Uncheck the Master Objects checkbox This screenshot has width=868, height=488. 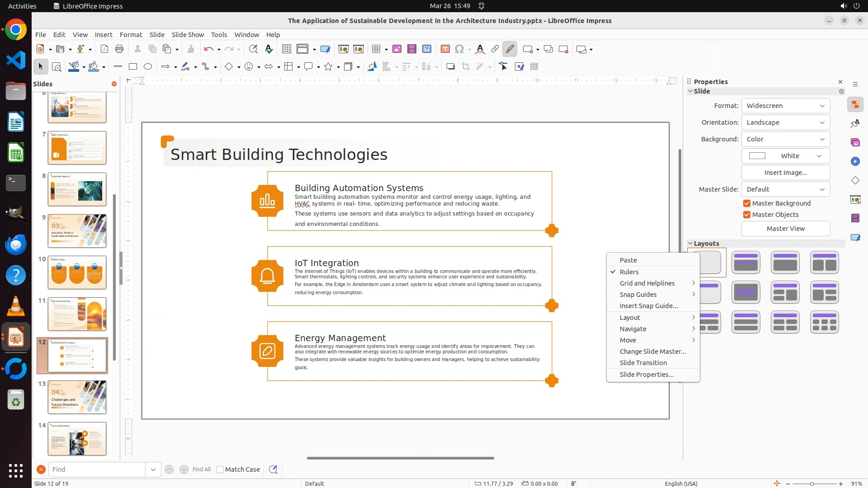747,215
